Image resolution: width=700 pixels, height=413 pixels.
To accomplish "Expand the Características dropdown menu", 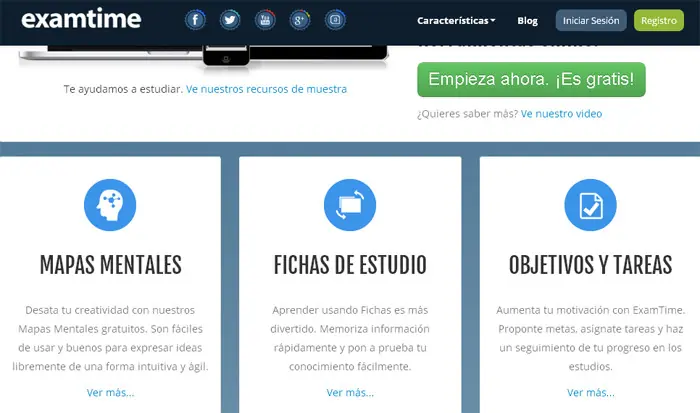I will tap(456, 21).
